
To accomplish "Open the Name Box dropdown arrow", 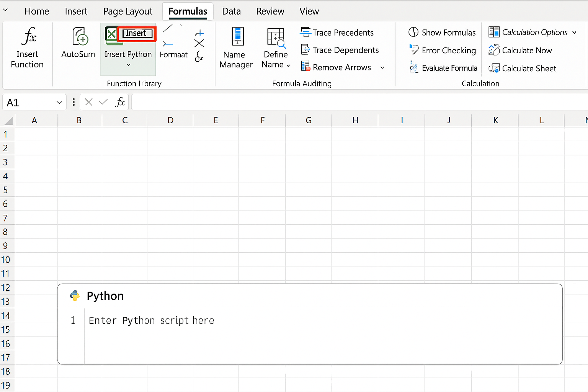I will coord(59,102).
